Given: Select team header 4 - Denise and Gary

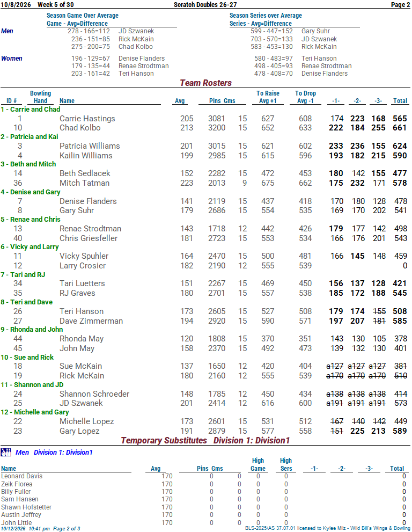Looking at the screenshot, I should 31,192.
